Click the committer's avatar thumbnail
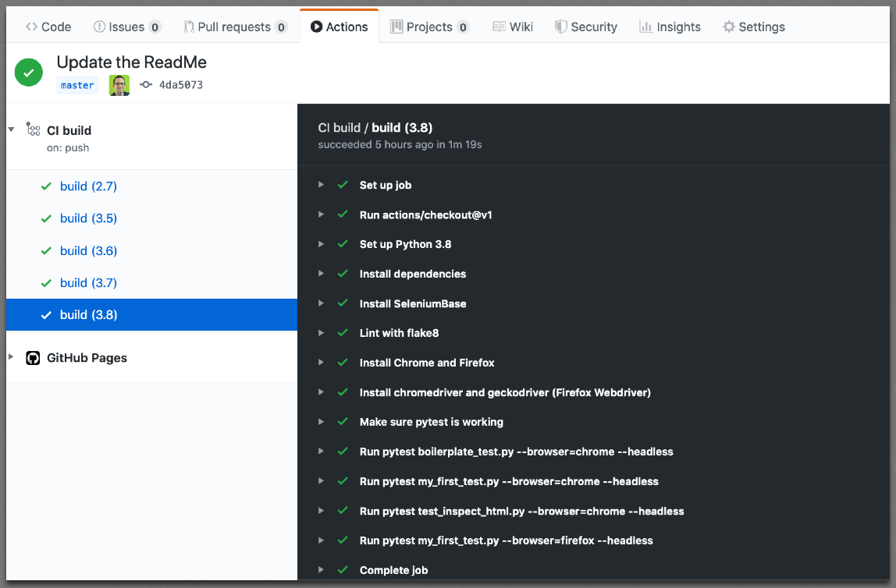This screenshot has width=896, height=588. (119, 85)
